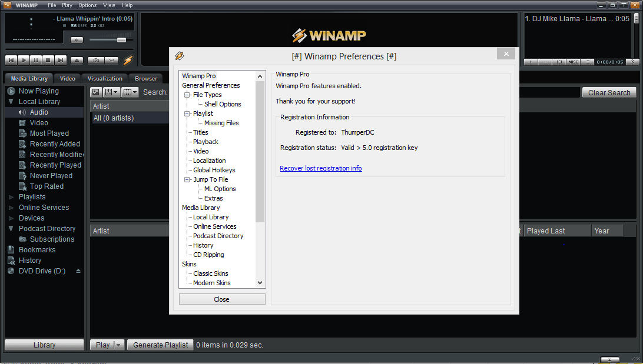Viewport: 643px width, 364px height.
Task: Click the playlist editor scrollbar thumb
Action: [636, 18]
